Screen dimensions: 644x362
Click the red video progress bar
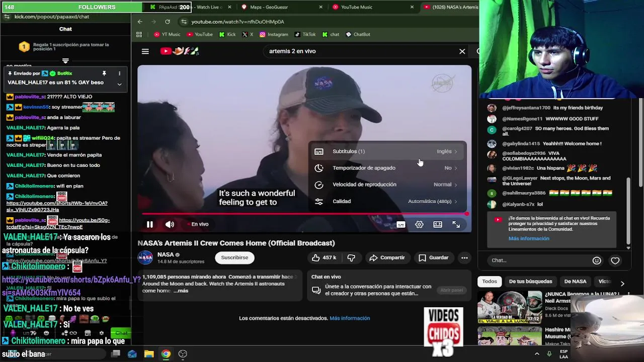tap(304, 214)
